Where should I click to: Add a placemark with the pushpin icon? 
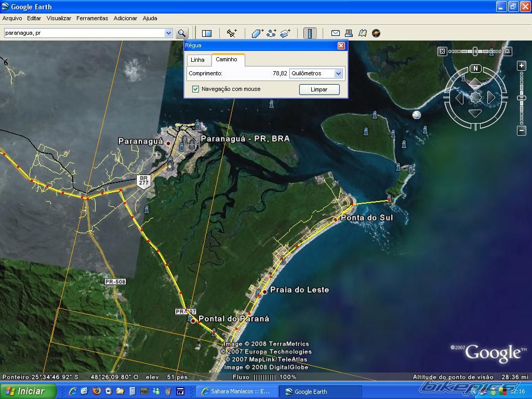[232, 33]
